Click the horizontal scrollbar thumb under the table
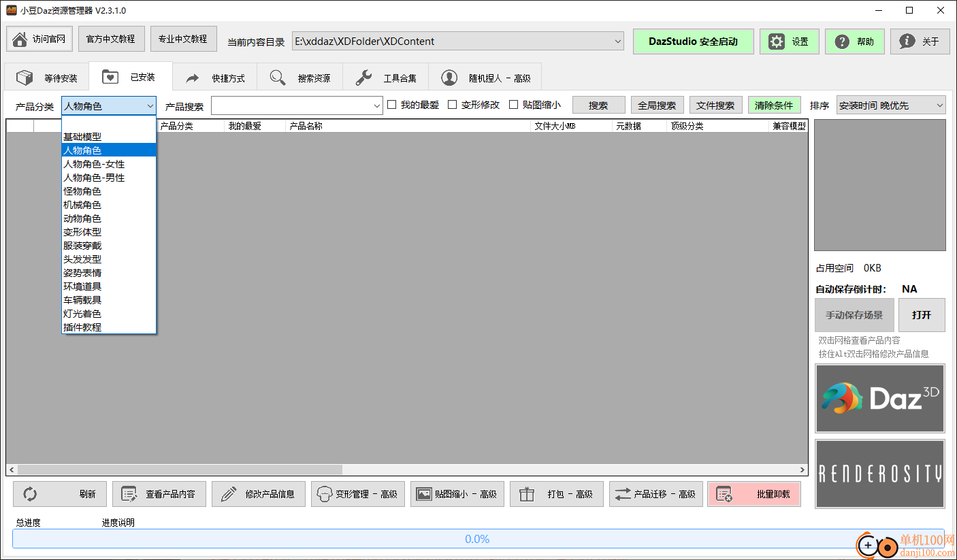Image resolution: width=957 pixels, height=560 pixels. coord(180,470)
